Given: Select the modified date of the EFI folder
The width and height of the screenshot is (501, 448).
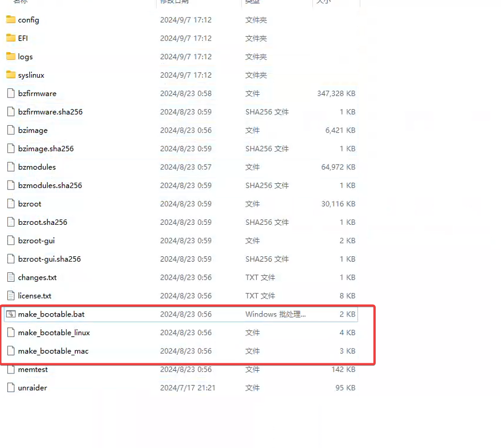Looking at the screenshot, I should [186, 38].
